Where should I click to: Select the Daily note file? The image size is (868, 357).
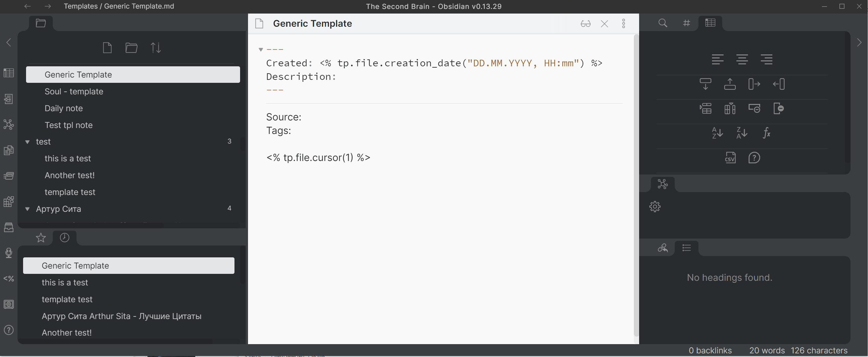(x=64, y=108)
